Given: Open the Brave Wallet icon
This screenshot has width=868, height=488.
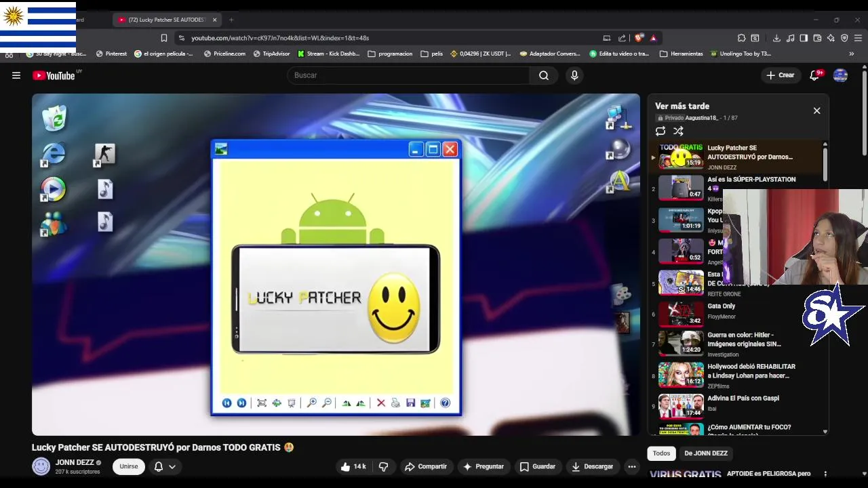Looking at the screenshot, I should coord(817,38).
